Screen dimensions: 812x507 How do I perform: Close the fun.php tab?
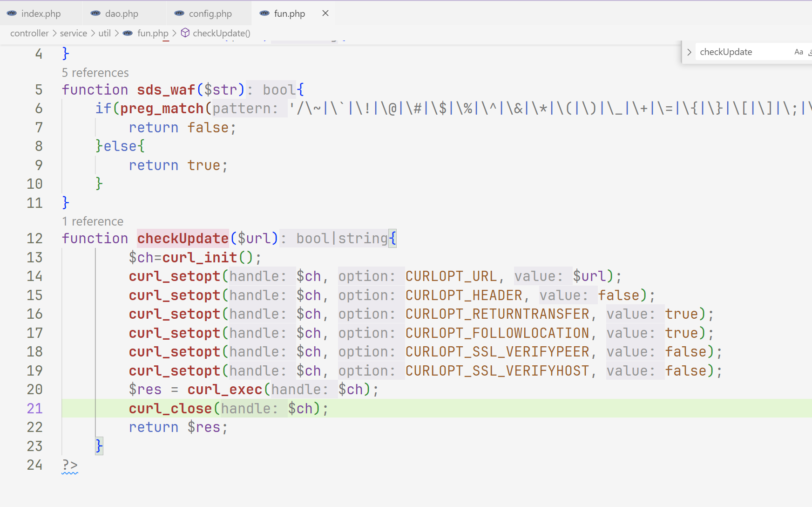[x=325, y=13]
